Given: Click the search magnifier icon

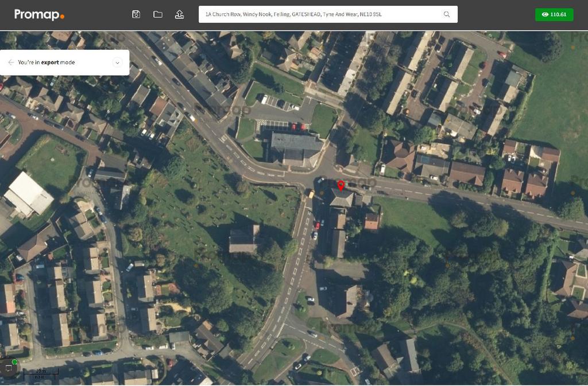Looking at the screenshot, I should tap(447, 14).
